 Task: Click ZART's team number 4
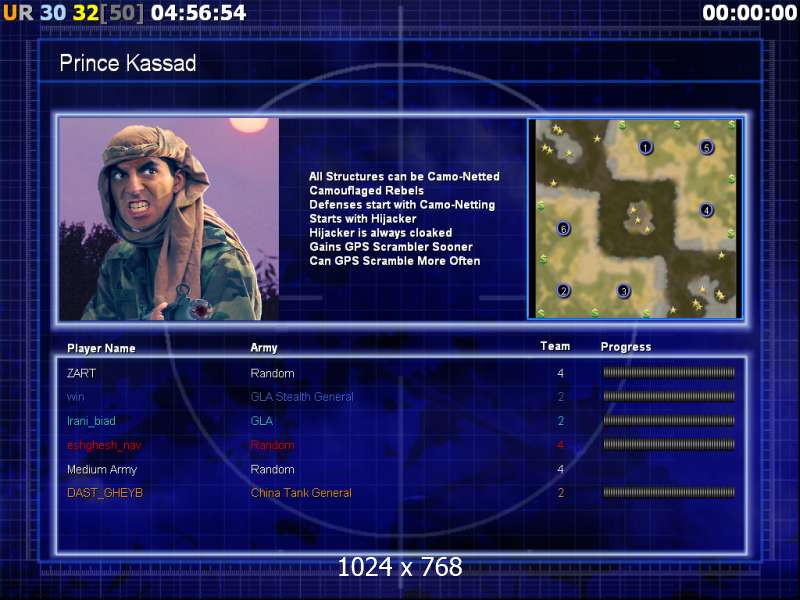click(x=560, y=373)
